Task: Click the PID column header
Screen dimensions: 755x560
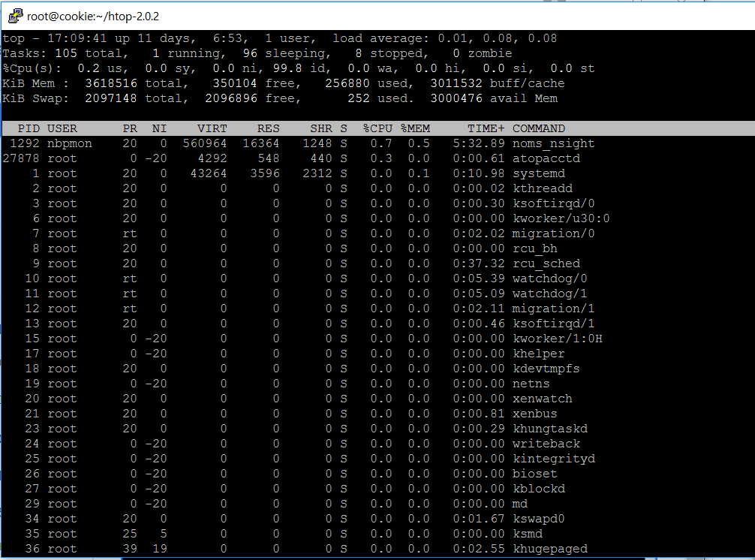Action: click(29, 128)
